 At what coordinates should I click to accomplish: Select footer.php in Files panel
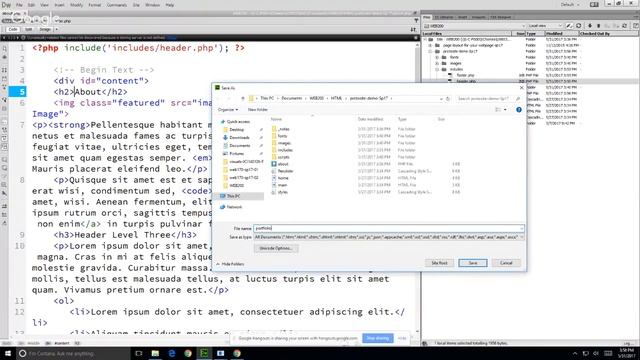point(465,75)
